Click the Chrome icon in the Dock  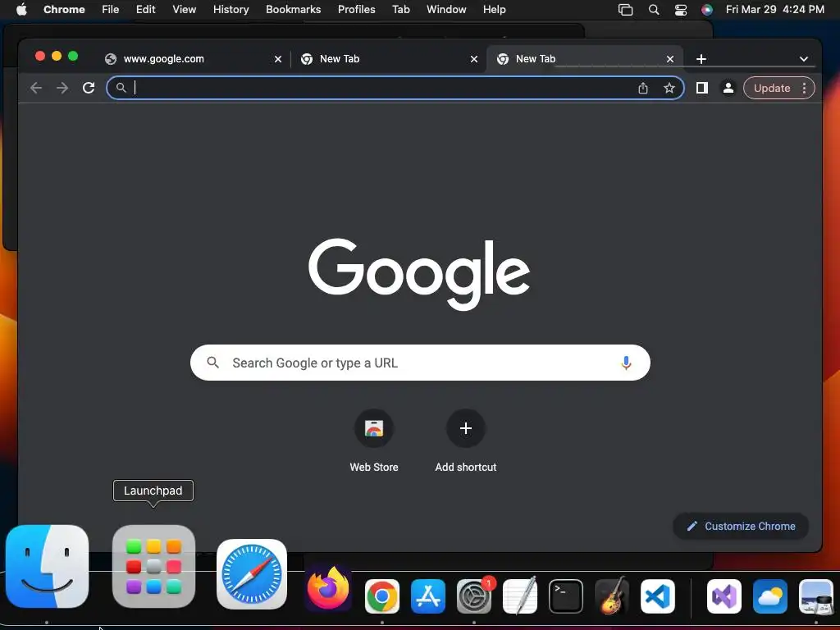(382, 596)
